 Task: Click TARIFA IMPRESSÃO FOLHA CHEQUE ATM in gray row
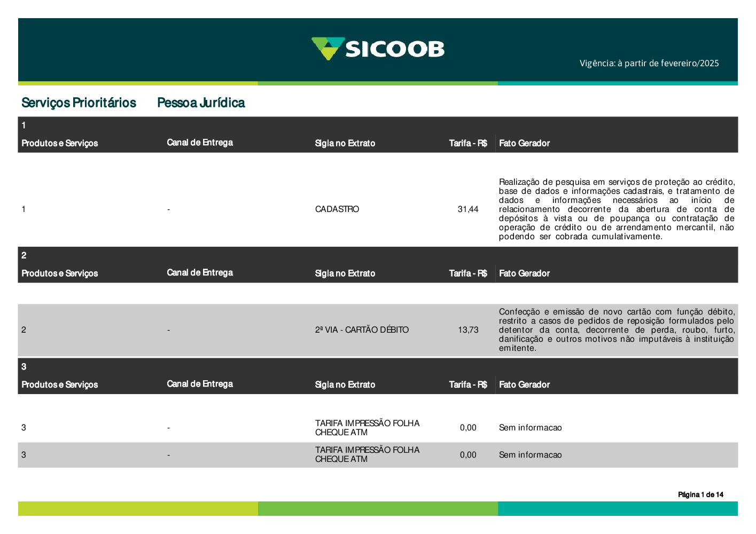click(367, 455)
